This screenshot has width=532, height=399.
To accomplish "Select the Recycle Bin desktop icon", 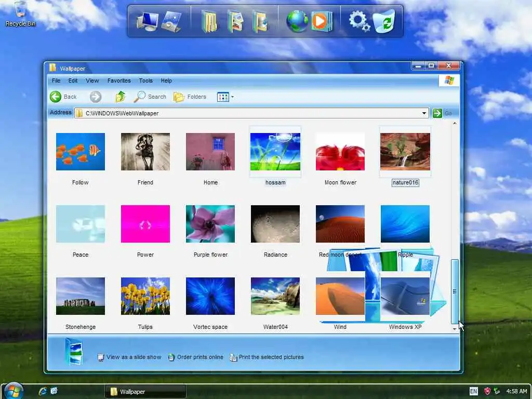I will pos(20,14).
